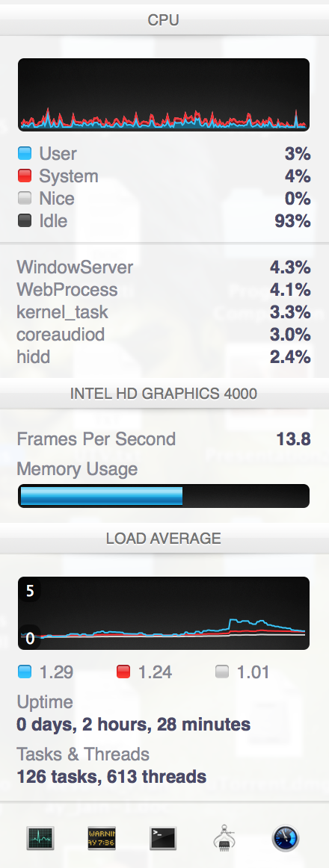
Task: Launch the Console log viewer icon
Action: point(102,838)
